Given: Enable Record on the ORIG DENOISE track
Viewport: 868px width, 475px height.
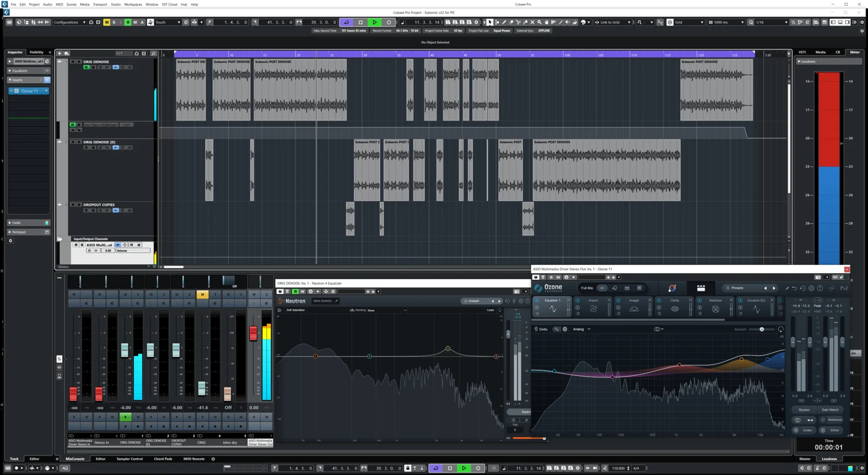Looking at the screenshot, I should (87, 67).
